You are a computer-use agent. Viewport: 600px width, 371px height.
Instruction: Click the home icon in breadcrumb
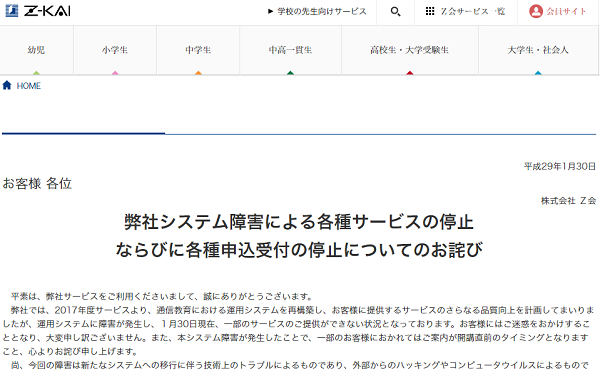(7, 85)
